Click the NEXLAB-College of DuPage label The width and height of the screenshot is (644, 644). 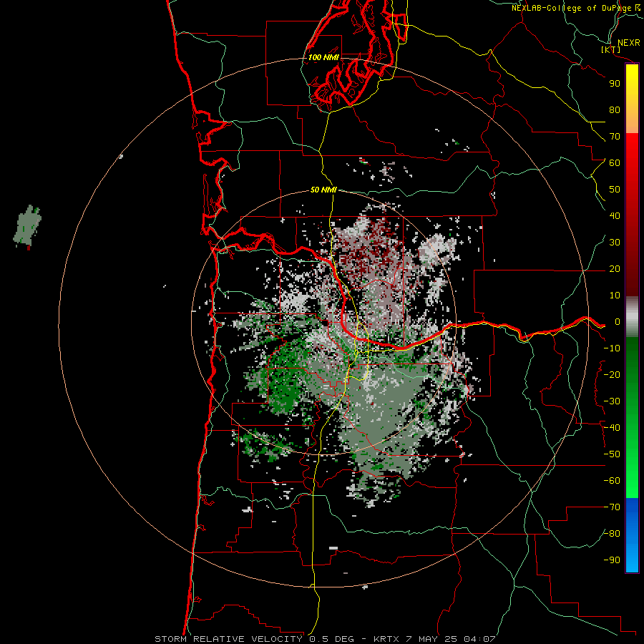click(572, 8)
